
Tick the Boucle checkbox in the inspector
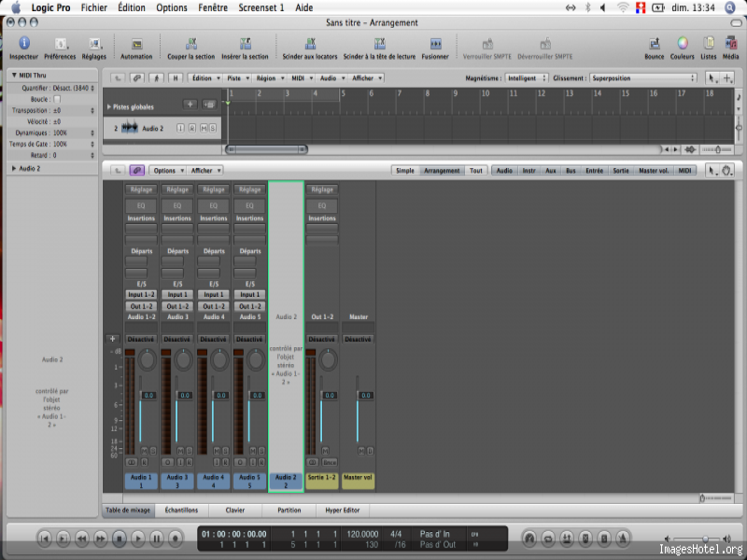[57, 99]
